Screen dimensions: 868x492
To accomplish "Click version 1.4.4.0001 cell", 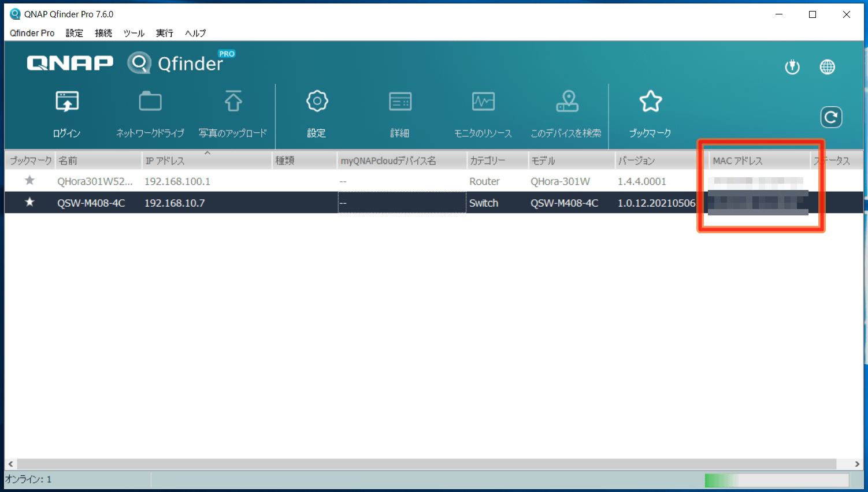I will click(x=642, y=181).
